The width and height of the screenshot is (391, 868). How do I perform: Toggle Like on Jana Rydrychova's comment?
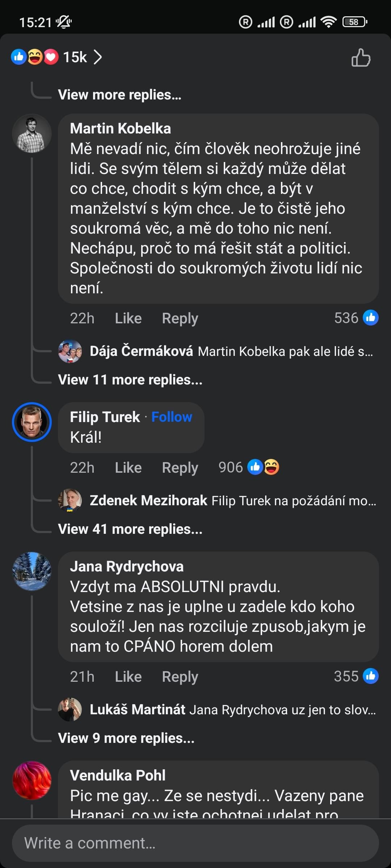128,677
